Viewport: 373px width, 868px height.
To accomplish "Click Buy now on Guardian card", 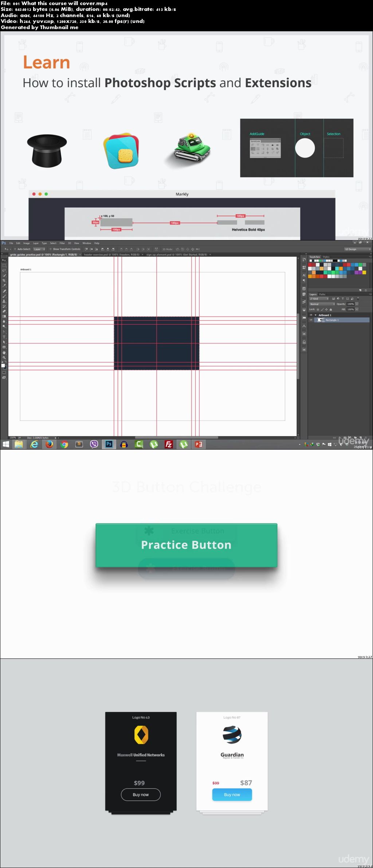I will coord(232,795).
